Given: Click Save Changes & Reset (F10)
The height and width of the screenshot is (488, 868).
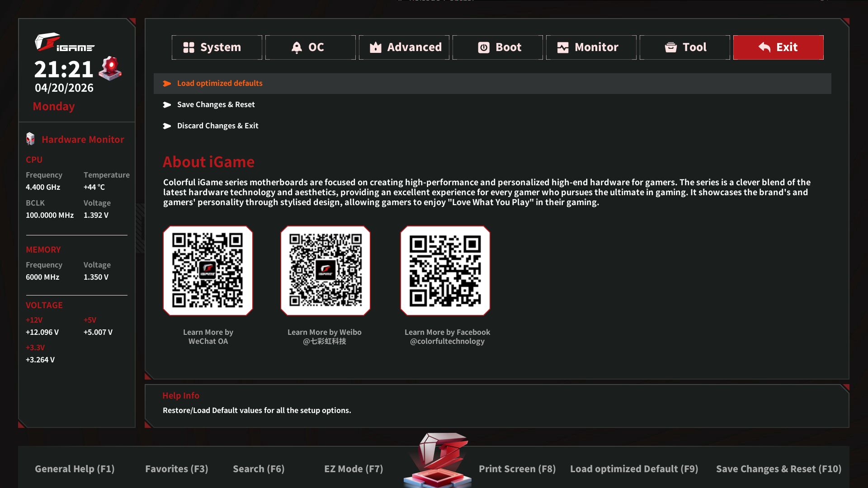Looking at the screenshot, I should coord(779,469).
